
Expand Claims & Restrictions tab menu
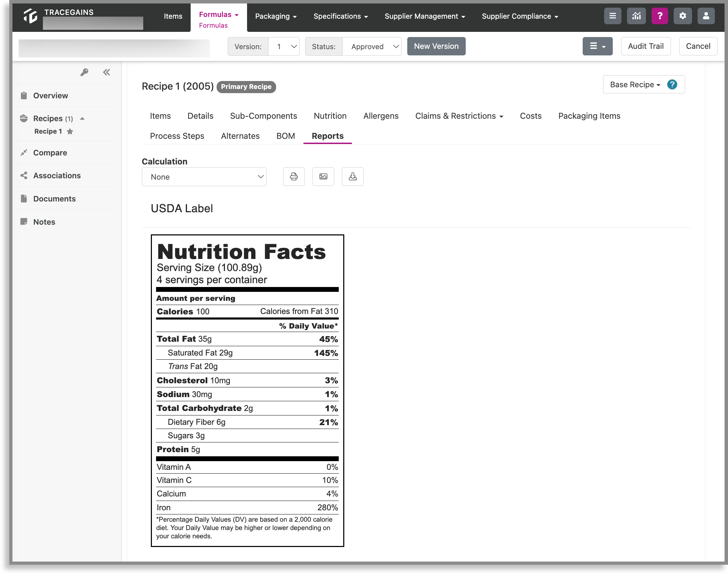click(x=459, y=116)
